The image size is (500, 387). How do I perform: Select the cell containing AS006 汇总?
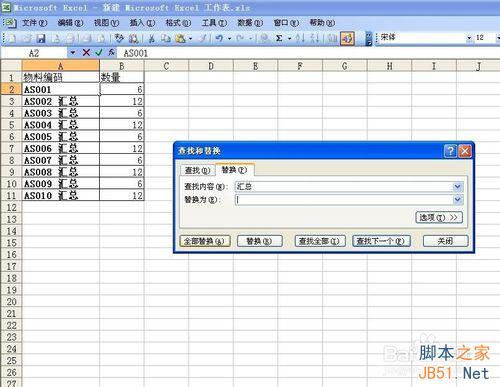(61, 148)
